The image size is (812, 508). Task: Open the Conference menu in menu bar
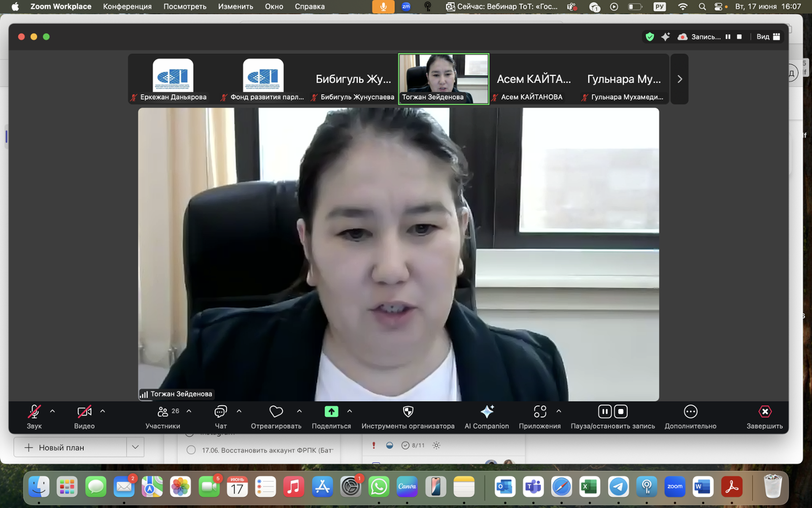[127, 7]
